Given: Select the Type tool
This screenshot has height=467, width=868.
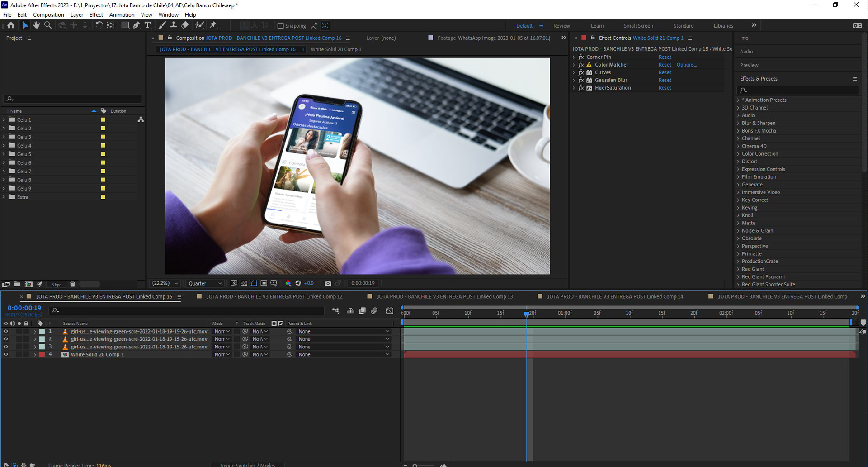Looking at the screenshot, I should click(x=148, y=25).
